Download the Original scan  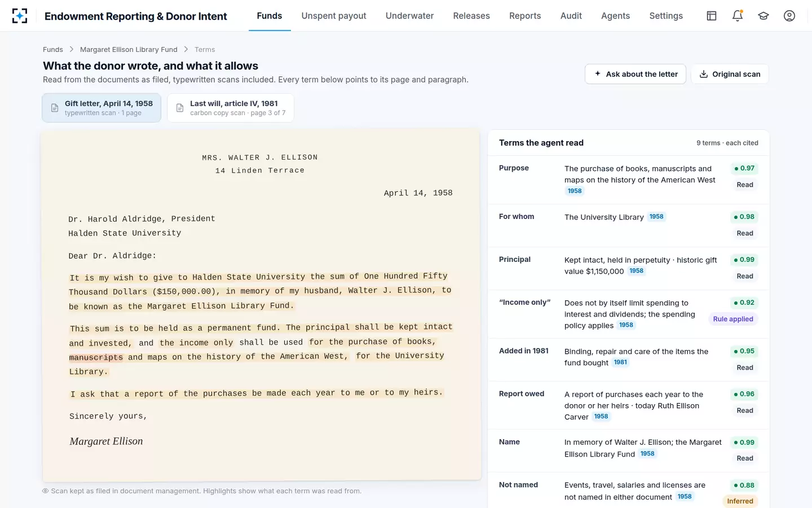tap(730, 74)
